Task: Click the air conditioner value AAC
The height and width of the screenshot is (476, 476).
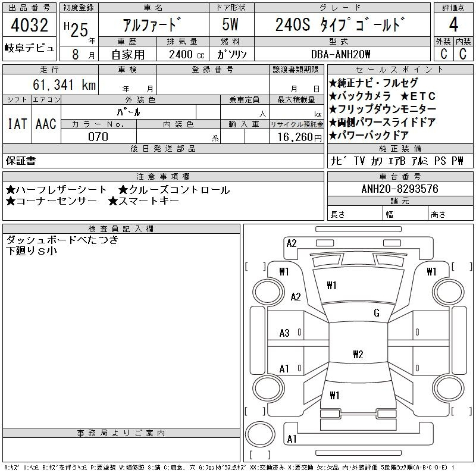Action: (x=46, y=124)
